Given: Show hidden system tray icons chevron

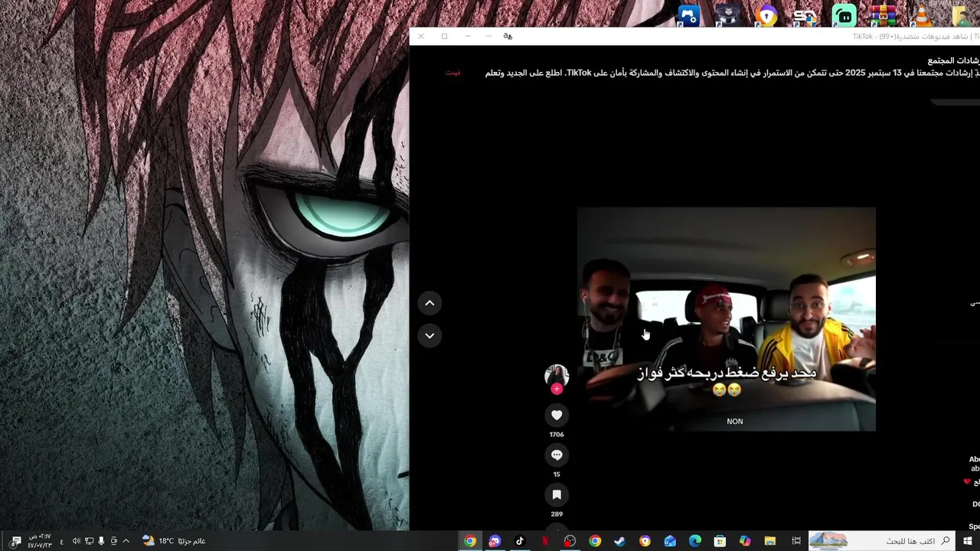Looking at the screenshot, I should (x=126, y=541).
